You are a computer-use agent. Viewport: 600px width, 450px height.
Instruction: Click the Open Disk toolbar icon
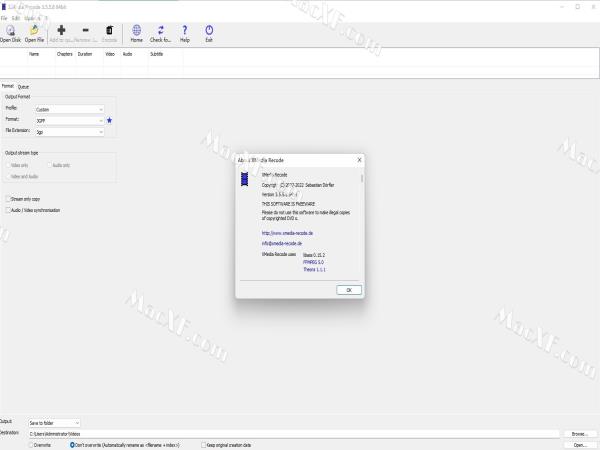[10, 31]
